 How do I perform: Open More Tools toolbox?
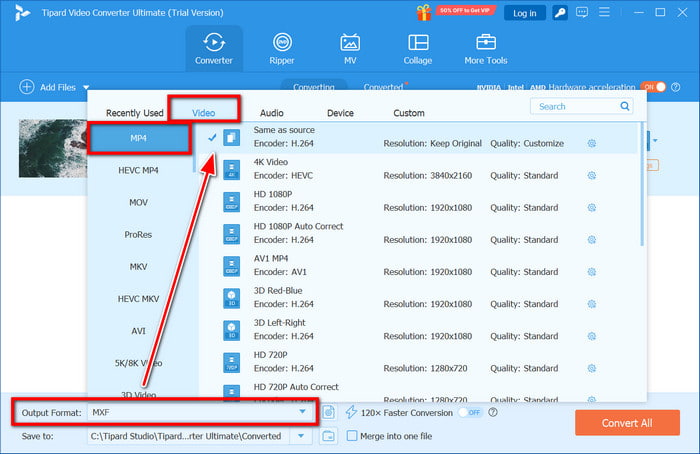tap(486, 49)
